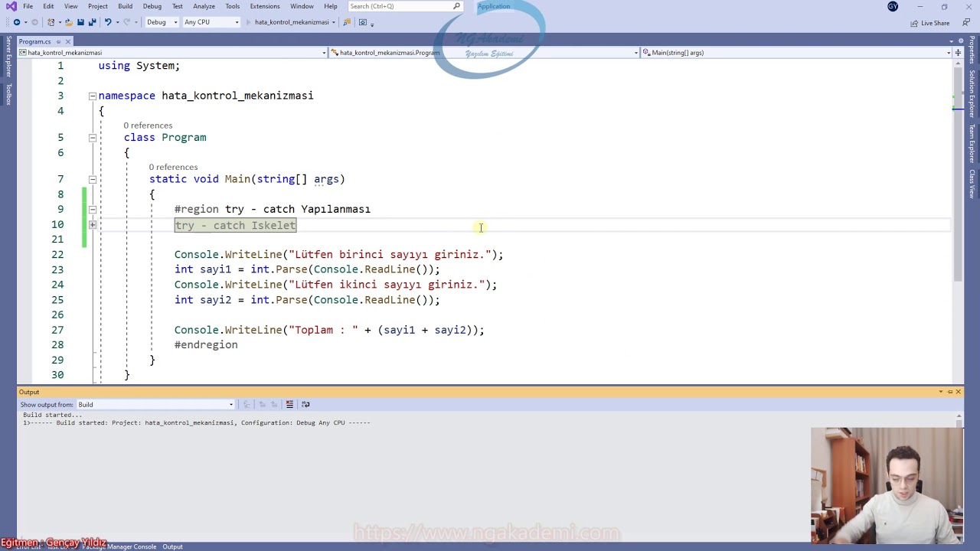Click the Visual Studio logo icon

11,6
